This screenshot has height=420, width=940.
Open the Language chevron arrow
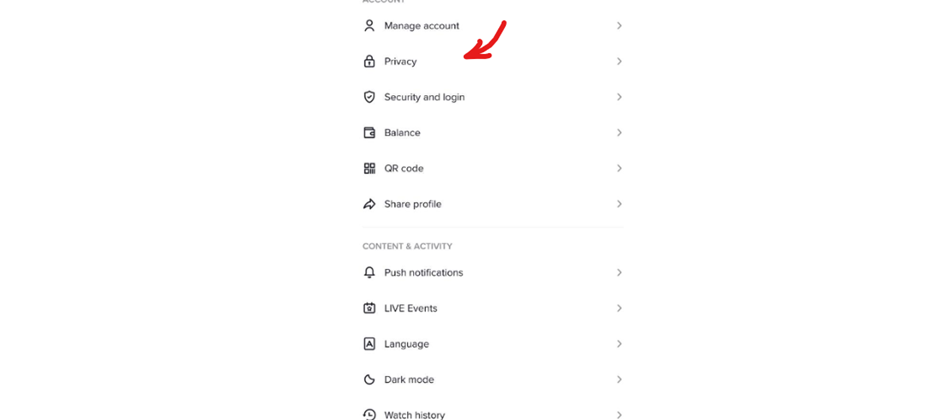(619, 344)
